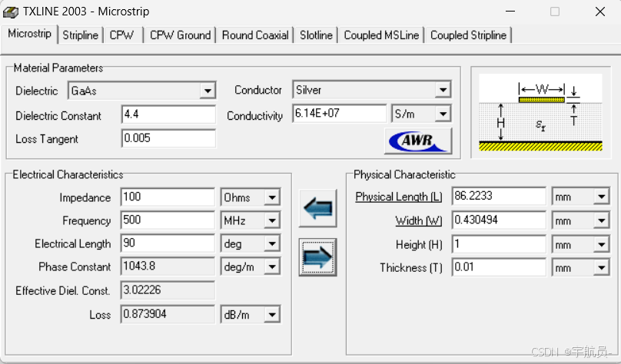The width and height of the screenshot is (621, 364).
Task: Open the Electrical Length deg unit dropdown
Action: pos(272,243)
